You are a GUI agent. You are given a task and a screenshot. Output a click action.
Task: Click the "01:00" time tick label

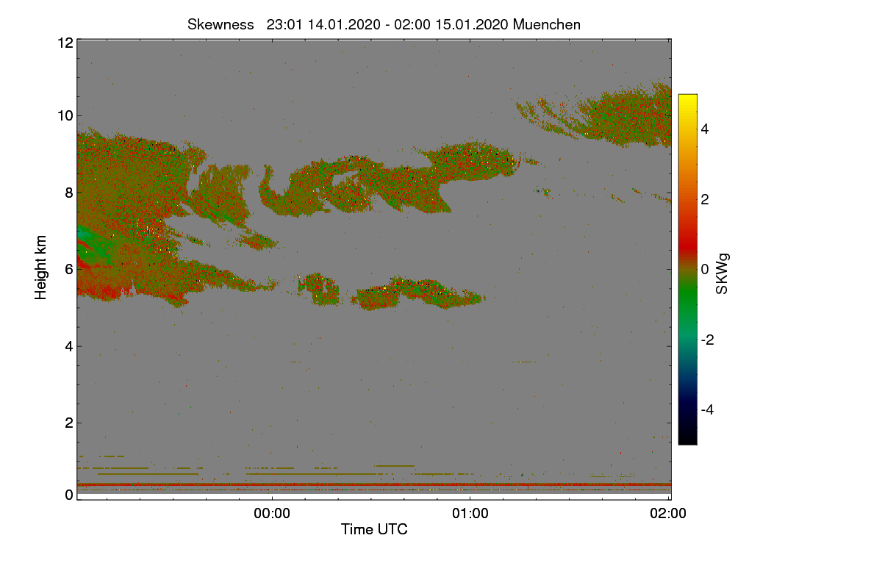point(470,514)
